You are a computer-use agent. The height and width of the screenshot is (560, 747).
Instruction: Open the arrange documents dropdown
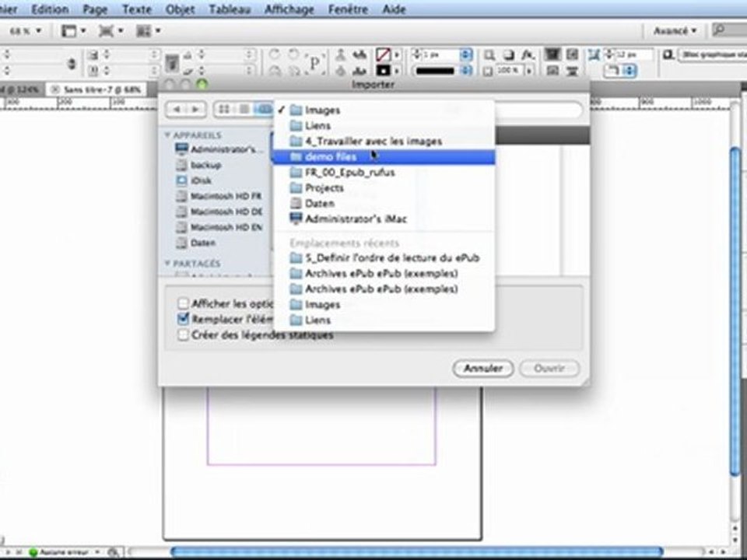[148, 31]
